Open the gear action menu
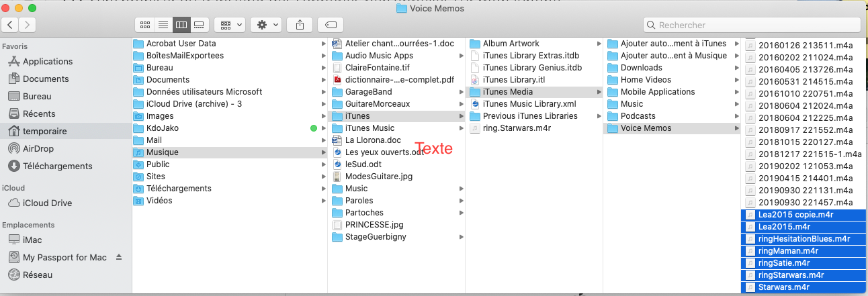868x296 pixels. (x=267, y=25)
